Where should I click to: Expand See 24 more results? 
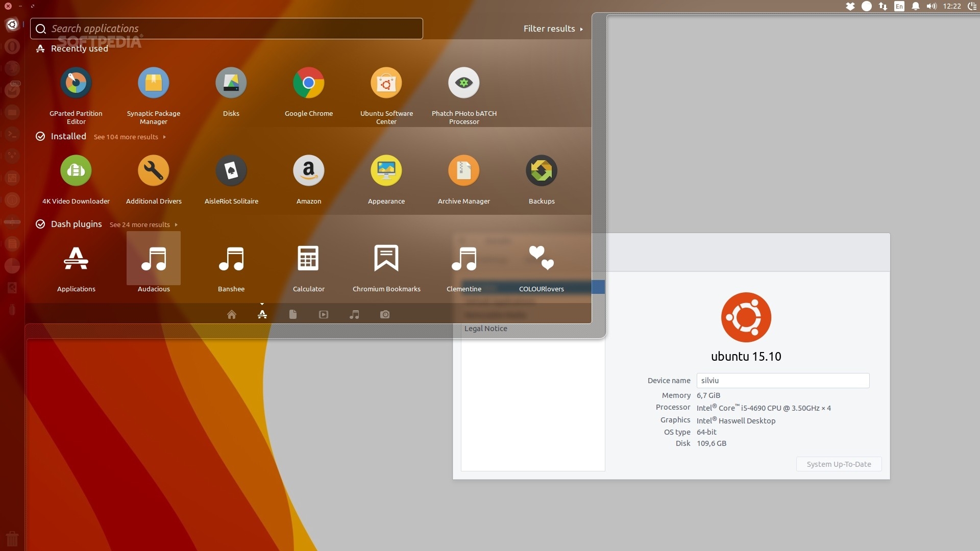(x=143, y=224)
